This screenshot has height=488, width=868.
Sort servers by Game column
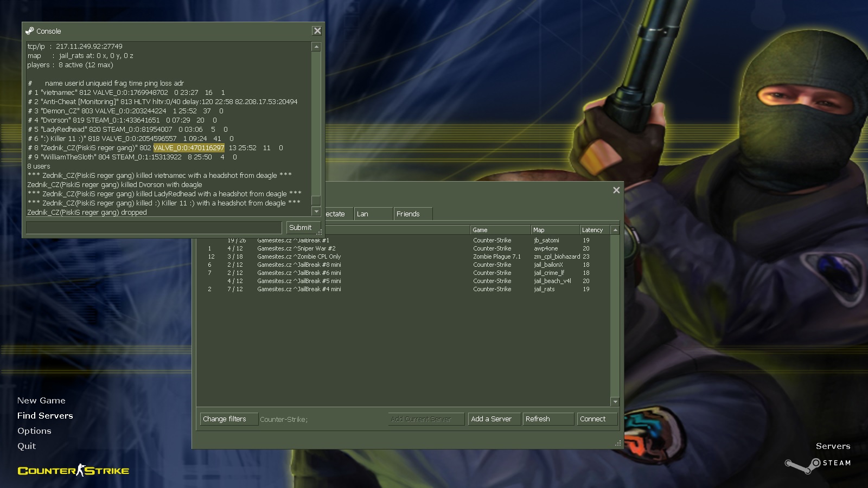click(x=500, y=230)
